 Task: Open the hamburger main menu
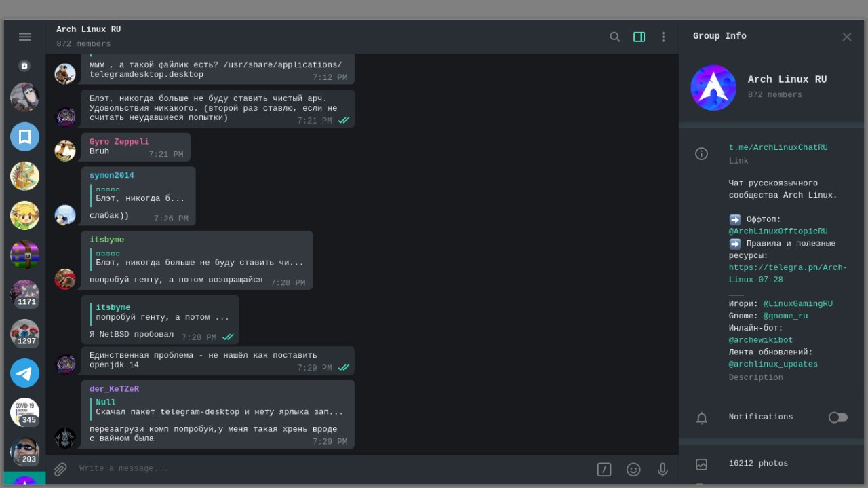(x=24, y=37)
